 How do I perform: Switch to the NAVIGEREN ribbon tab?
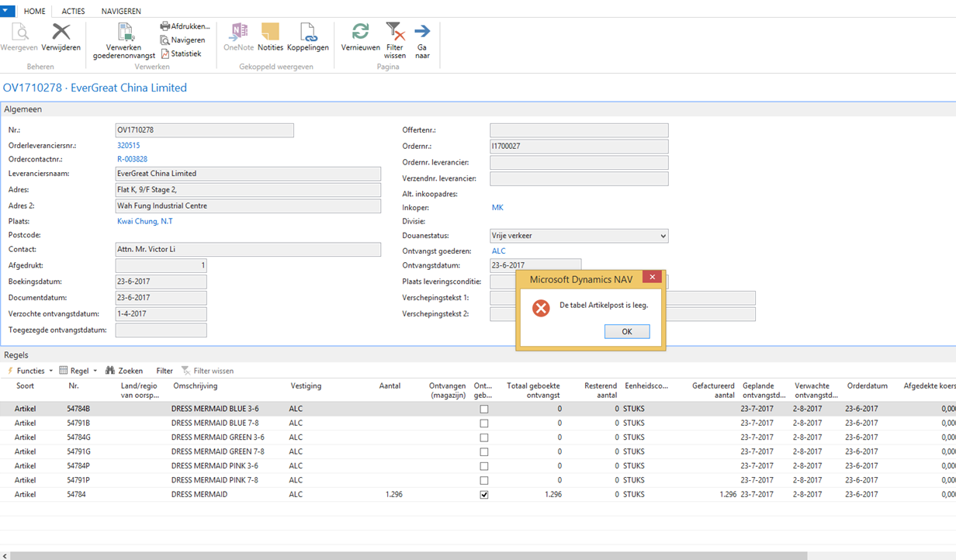[121, 12]
